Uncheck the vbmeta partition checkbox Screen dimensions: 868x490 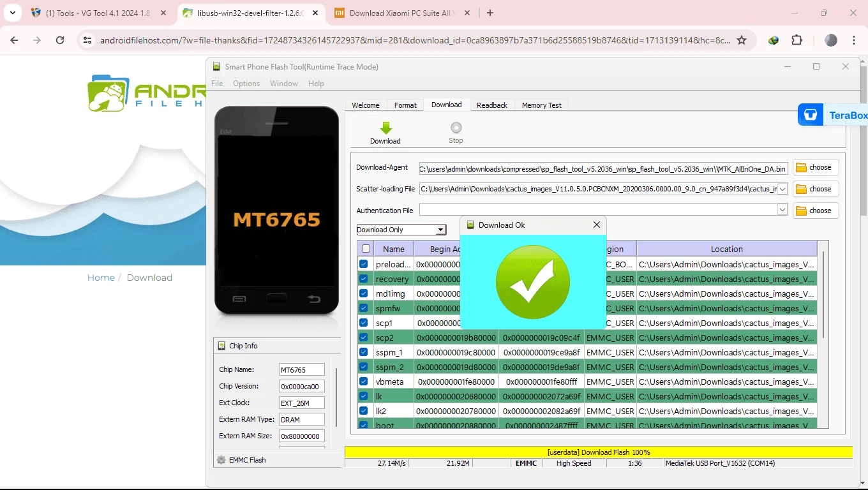[364, 382]
